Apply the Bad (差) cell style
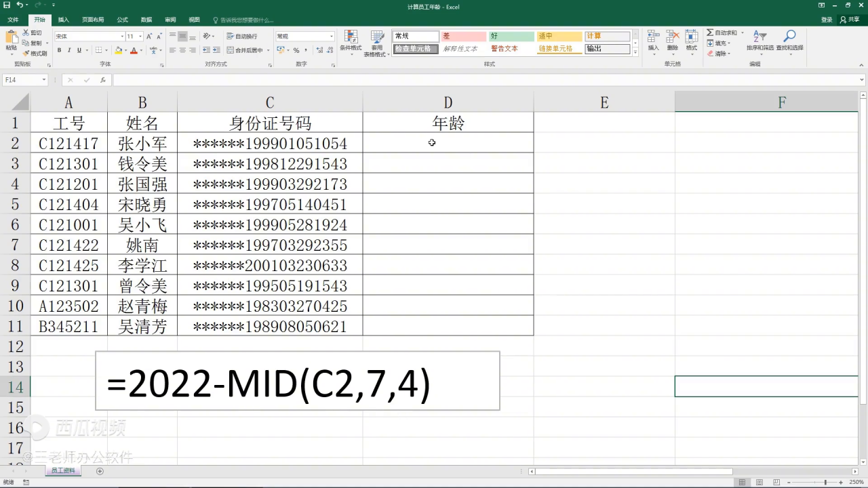Viewport: 868px width, 488px height. 463,36
